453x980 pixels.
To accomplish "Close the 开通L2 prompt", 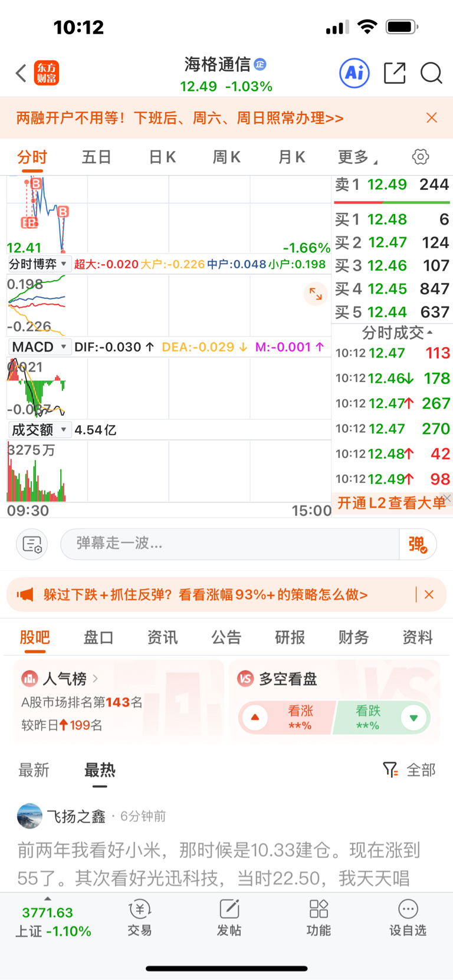I will click(x=448, y=498).
